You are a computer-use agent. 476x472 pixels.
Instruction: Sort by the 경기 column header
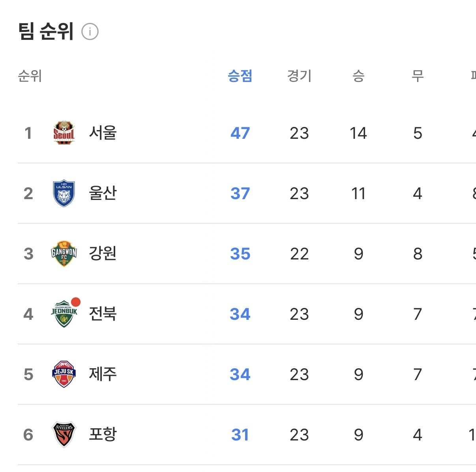[299, 76]
